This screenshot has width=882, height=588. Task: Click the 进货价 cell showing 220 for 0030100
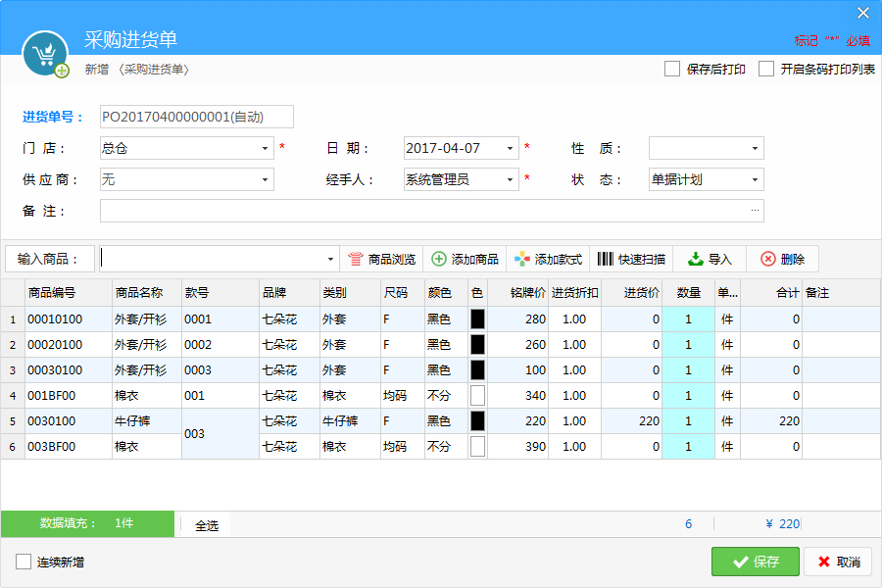click(632, 420)
